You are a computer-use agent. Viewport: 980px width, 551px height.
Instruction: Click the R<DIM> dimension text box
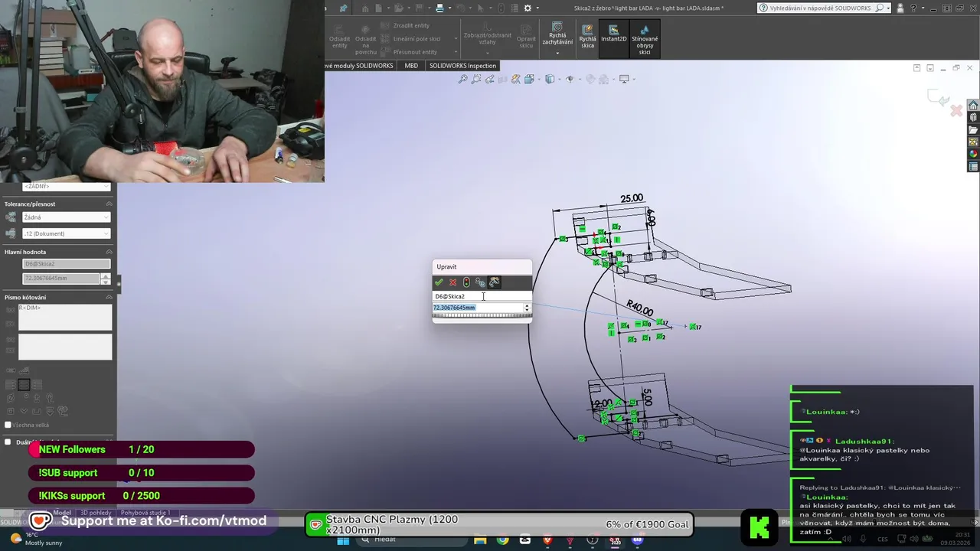(x=65, y=317)
